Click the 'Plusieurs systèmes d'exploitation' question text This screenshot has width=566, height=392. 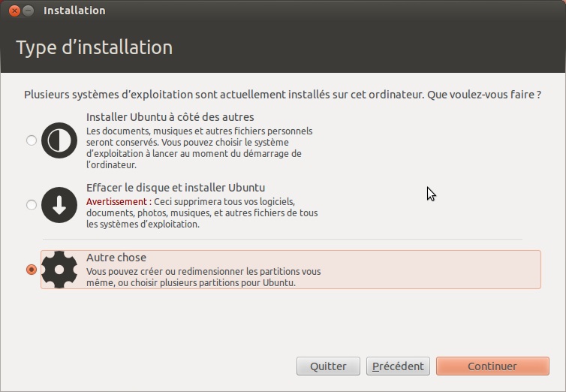[283, 95]
